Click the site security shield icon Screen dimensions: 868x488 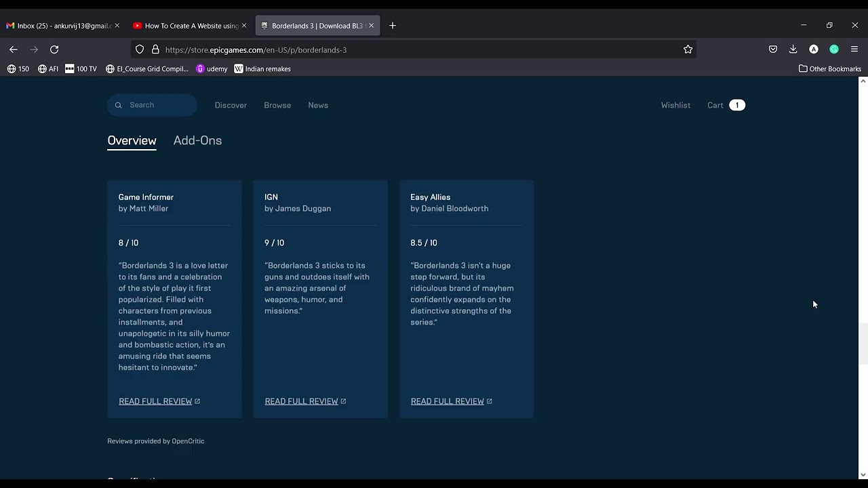tap(140, 49)
